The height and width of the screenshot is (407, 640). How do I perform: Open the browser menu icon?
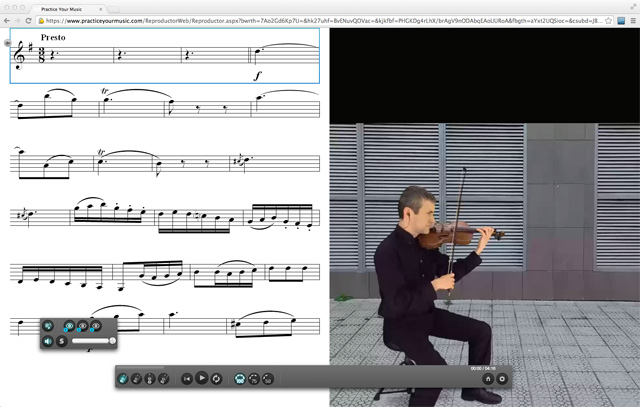[633, 20]
